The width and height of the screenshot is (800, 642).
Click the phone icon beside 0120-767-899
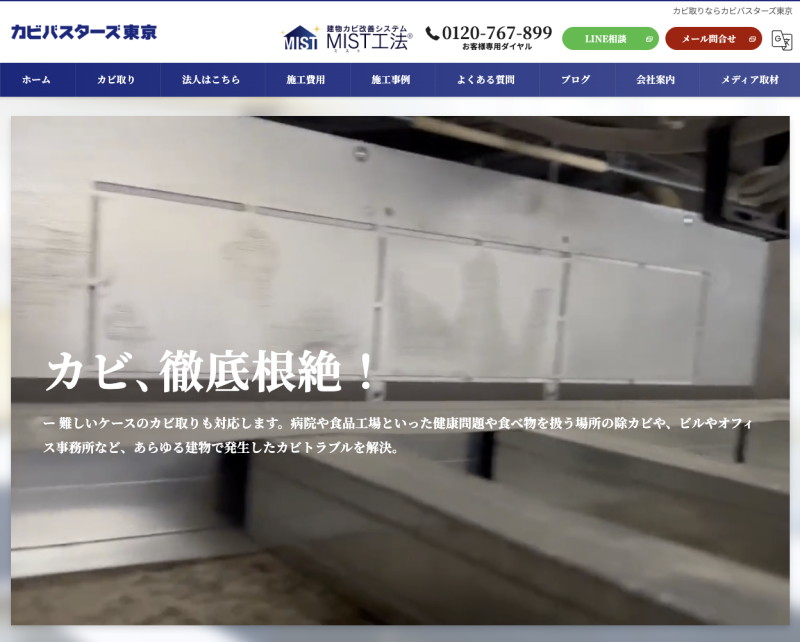pyautogui.click(x=432, y=33)
